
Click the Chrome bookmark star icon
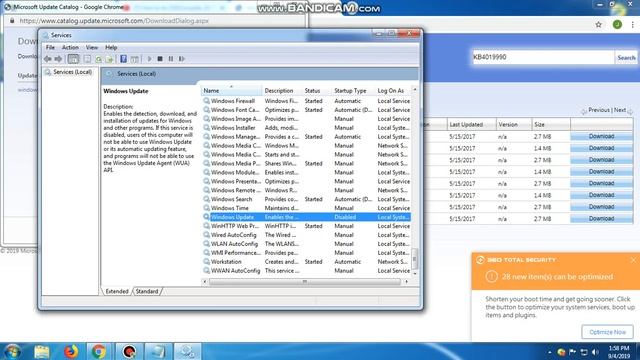coord(598,24)
